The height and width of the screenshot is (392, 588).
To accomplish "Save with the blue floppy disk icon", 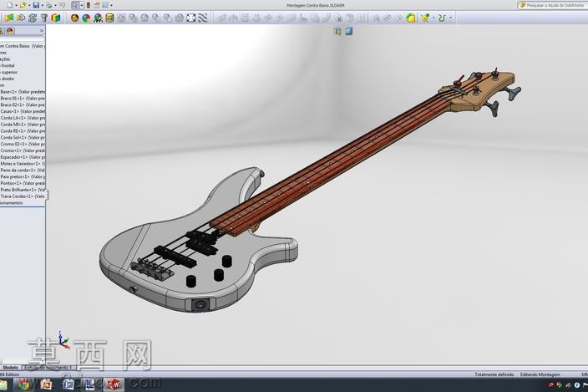I will coord(36,5).
